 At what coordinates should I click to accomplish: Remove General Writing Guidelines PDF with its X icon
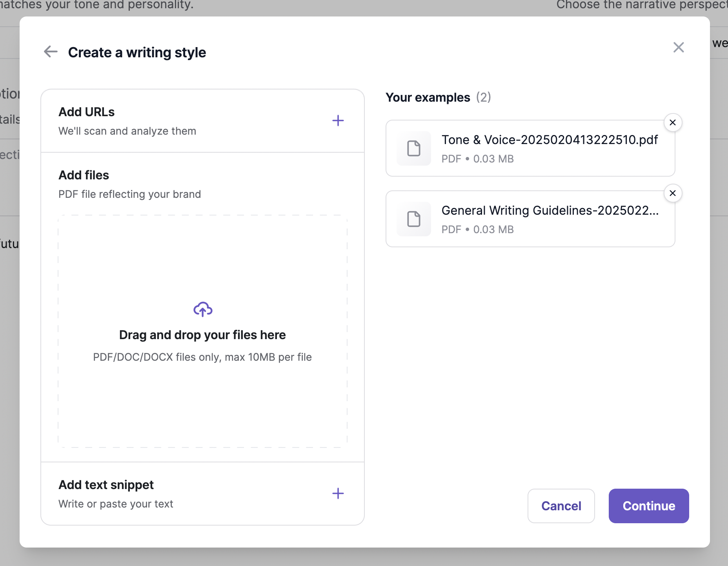point(672,193)
